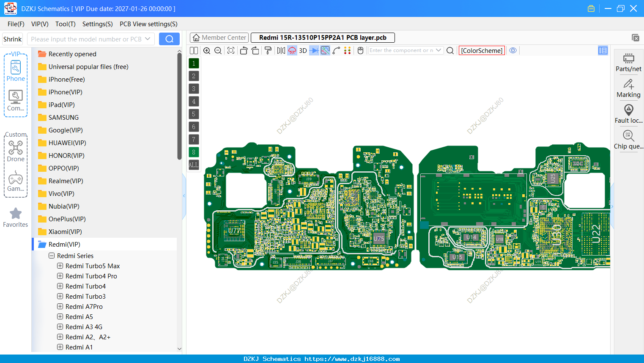Show PCB layer 2
The width and height of the screenshot is (644, 363).
(x=194, y=76)
